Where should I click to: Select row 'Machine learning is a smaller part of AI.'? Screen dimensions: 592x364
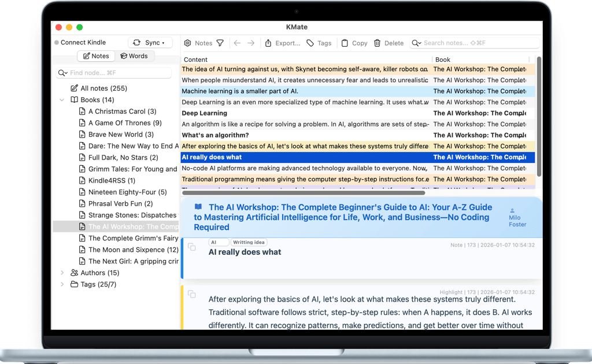pyautogui.click(x=358, y=91)
